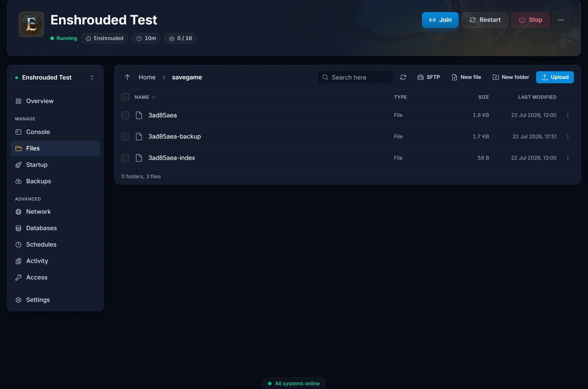Click the refresh file list icon
Viewport: 588px width, 389px height.
tap(403, 77)
